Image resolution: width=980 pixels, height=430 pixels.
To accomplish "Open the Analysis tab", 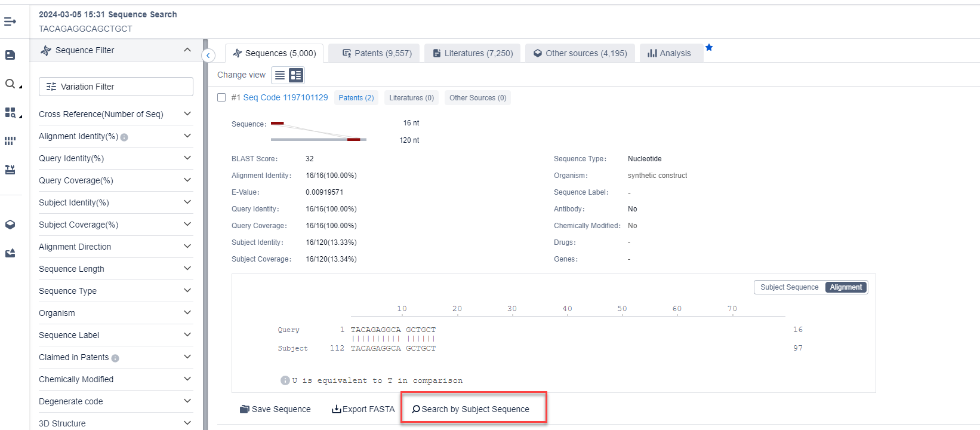I will pos(670,53).
